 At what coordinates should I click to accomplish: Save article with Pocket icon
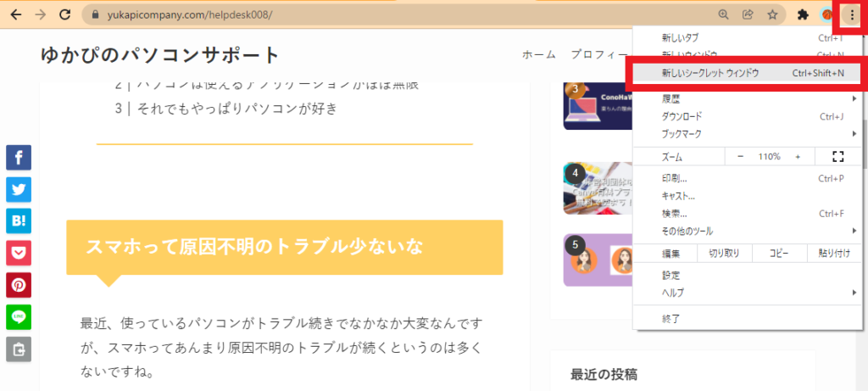click(19, 253)
